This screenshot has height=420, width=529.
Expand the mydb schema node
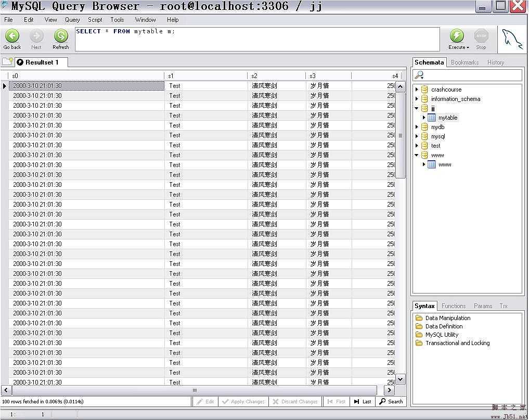417,127
